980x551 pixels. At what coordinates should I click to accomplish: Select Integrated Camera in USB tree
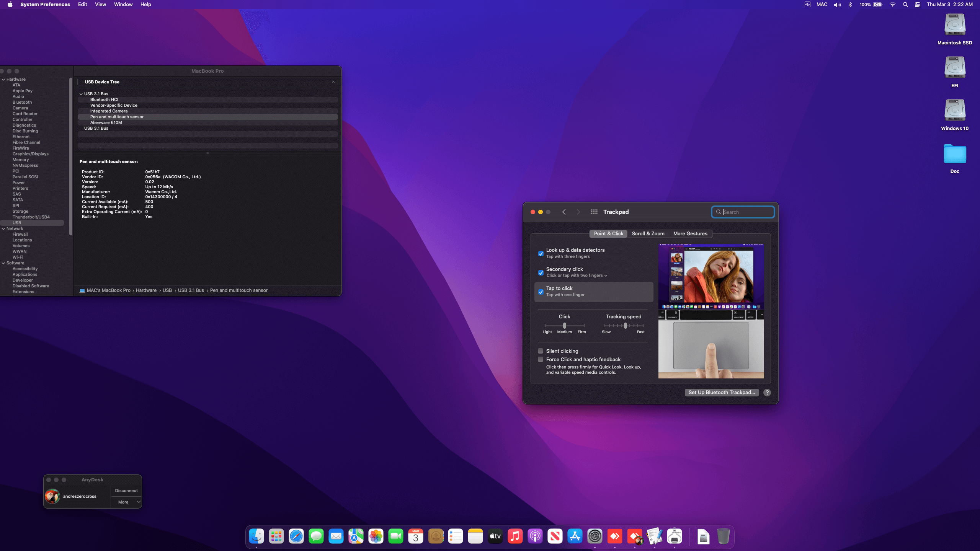[207, 111]
